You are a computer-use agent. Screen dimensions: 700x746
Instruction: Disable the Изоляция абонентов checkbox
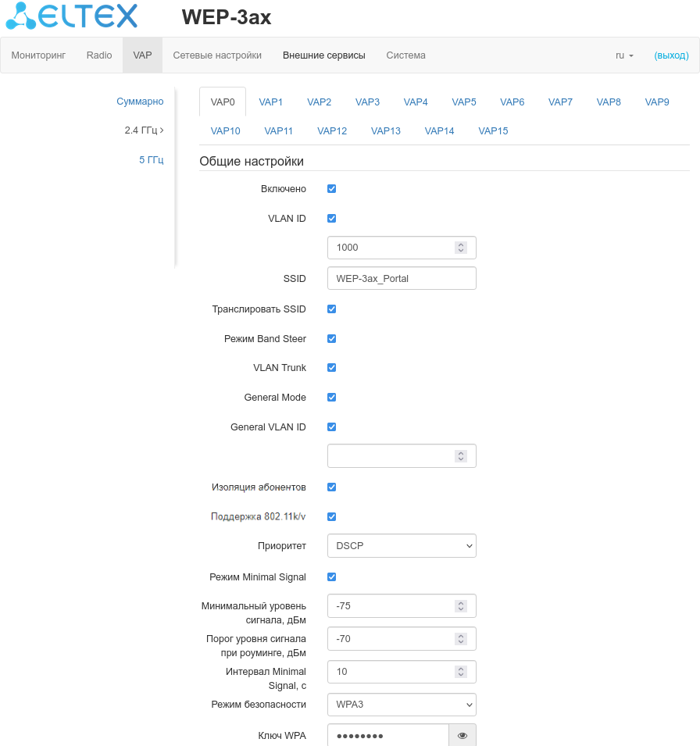pyautogui.click(x=331, y=487)
